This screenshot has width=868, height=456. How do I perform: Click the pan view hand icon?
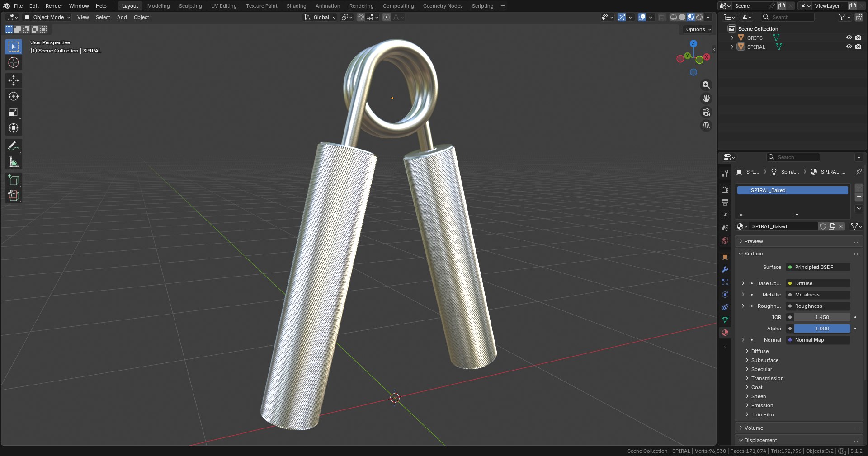tap(706, 99)
